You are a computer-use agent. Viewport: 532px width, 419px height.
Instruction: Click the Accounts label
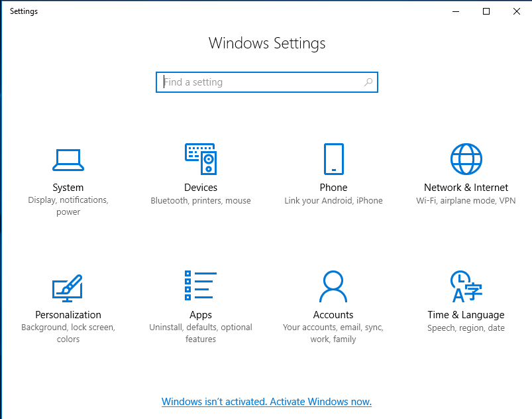coord(333,315)
